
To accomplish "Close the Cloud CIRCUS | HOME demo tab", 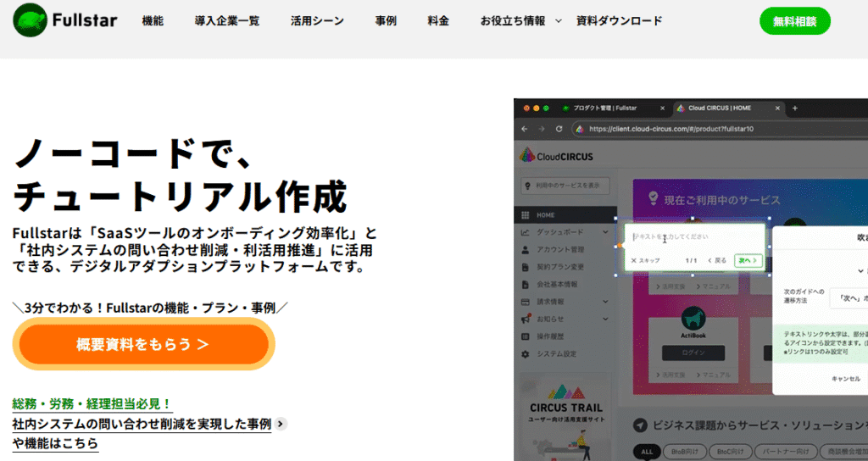I will pos(777,108).
